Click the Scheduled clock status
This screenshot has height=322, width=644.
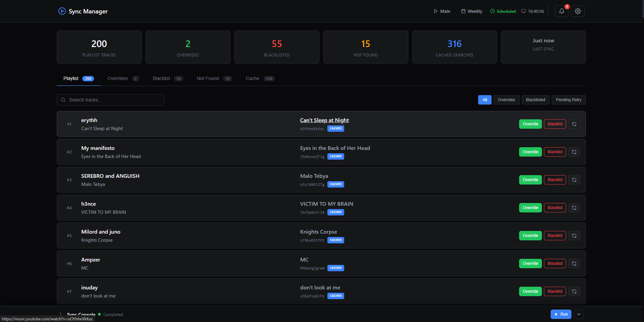coord(503,11)
